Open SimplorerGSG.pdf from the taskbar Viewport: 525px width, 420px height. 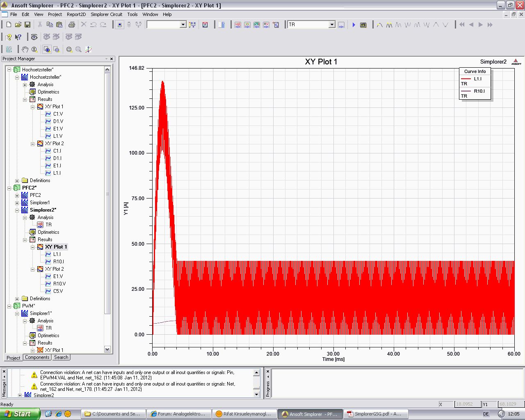pos(374,414)
